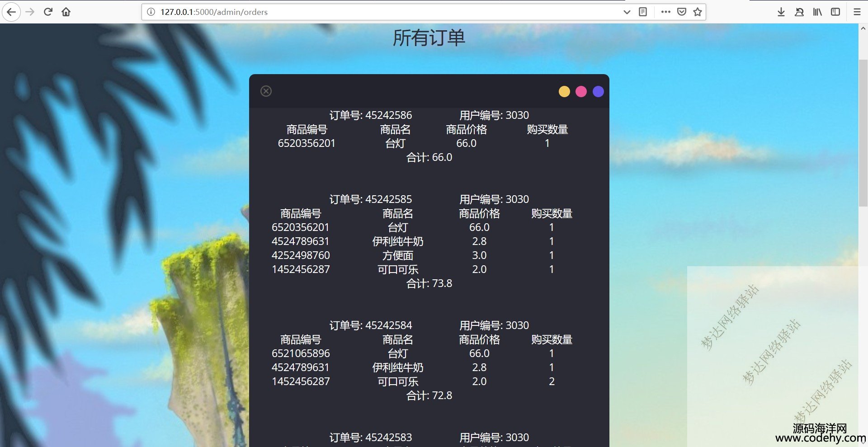Click product code "6521065896"
868x447 pixels.
(301, 353)
